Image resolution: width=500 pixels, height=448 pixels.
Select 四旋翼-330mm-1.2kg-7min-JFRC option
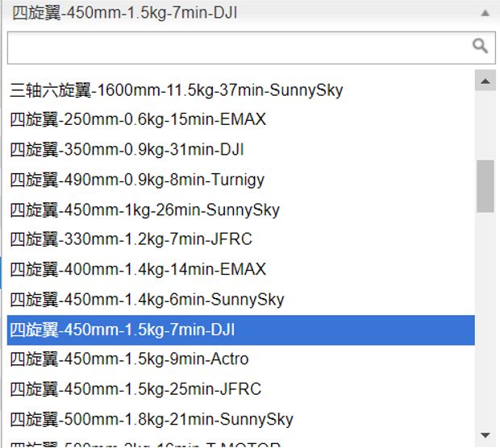pyautogui.click(x=241, y=239)
